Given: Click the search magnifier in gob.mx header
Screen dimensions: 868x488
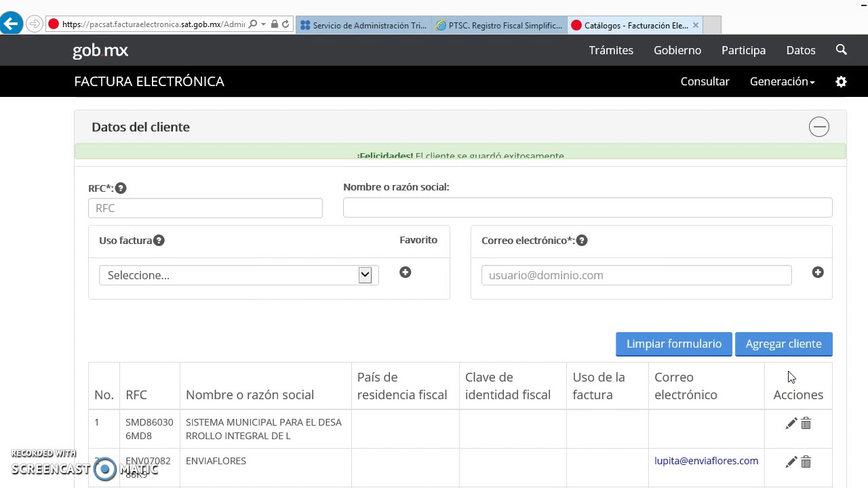Looking at the screenshot, I should [842, 49].
